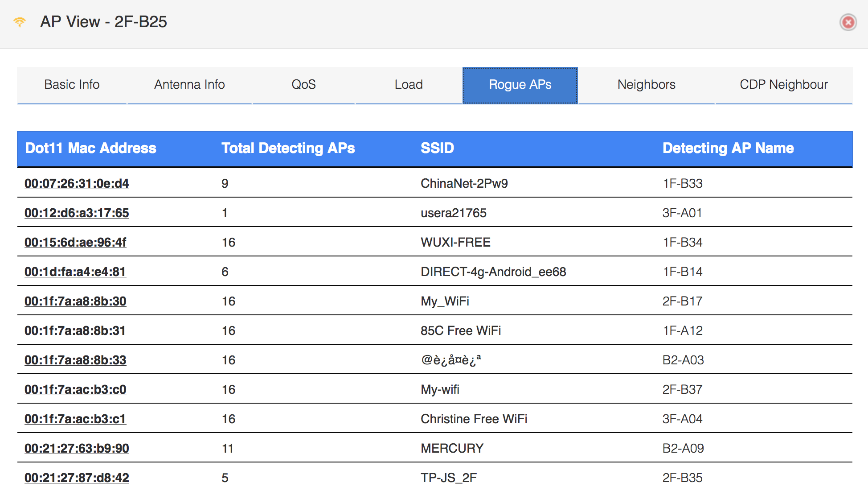Select the usera21765 SSID cell
Viewport: 868px width, 487px height.
(454, 213)
